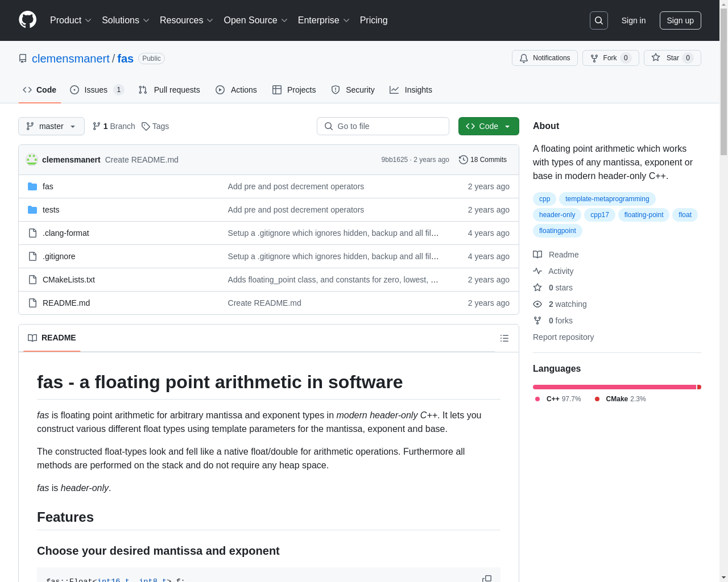Click the tests folder icon

pos(32,210)
